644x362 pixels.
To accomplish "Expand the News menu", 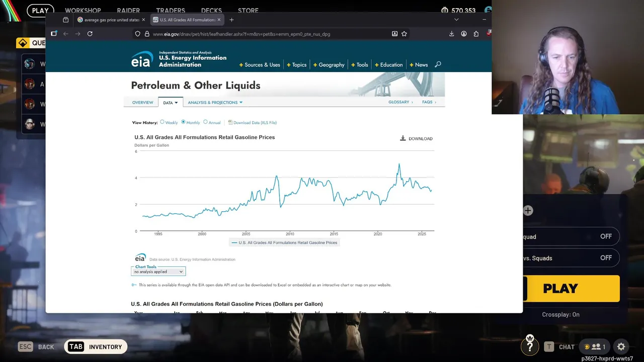I will coord(419,65).
